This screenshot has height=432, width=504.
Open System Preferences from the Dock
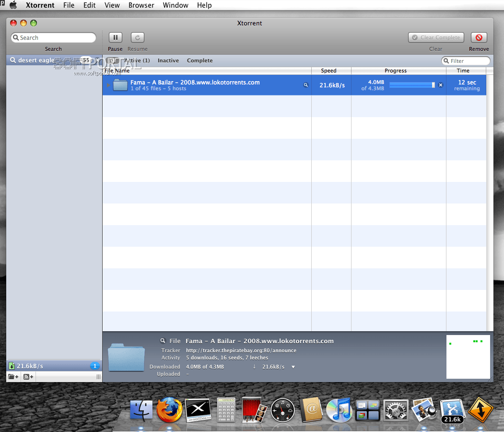click(396, 410)
